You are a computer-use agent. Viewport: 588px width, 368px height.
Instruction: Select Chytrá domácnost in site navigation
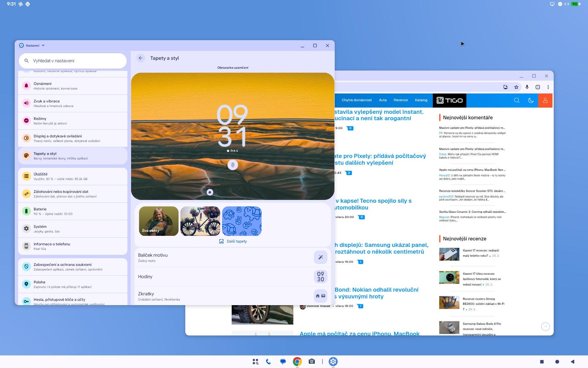point(356,100)
